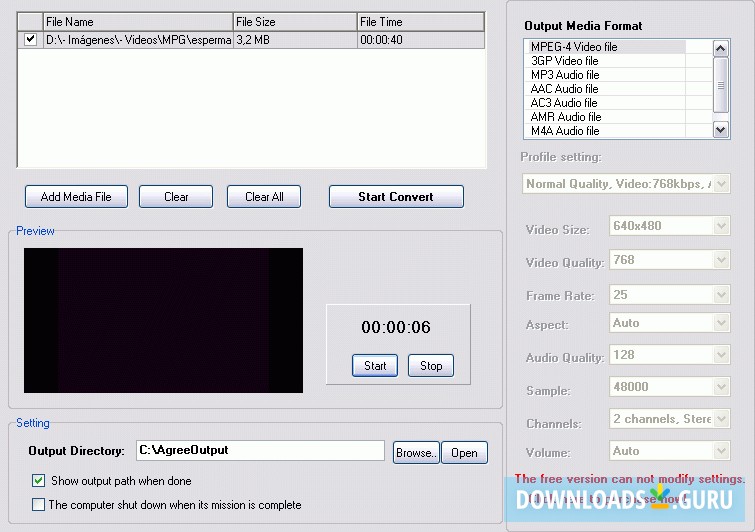Click the File Size column header

[x=295, y=22]
